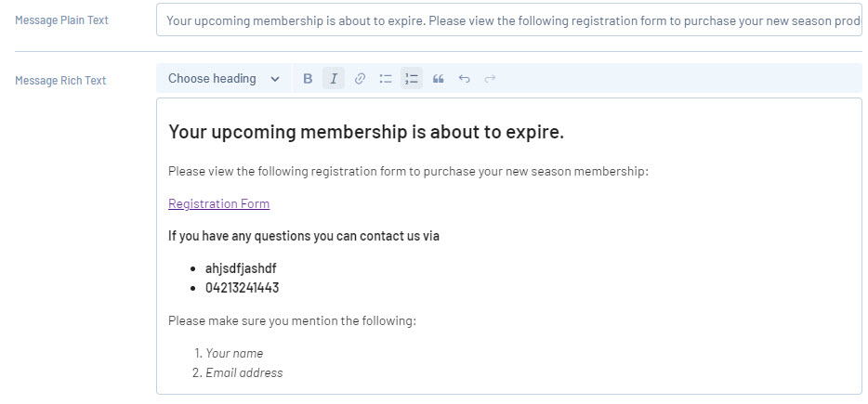Screen dimensions: 868x404
Task: Apply numbered list formatting
Action: tap(412, 79)
